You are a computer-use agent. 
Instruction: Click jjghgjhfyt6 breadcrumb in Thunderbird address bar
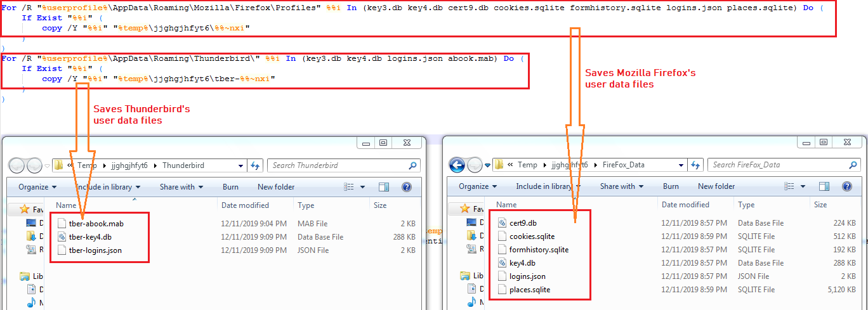click(x=128, y=165)
